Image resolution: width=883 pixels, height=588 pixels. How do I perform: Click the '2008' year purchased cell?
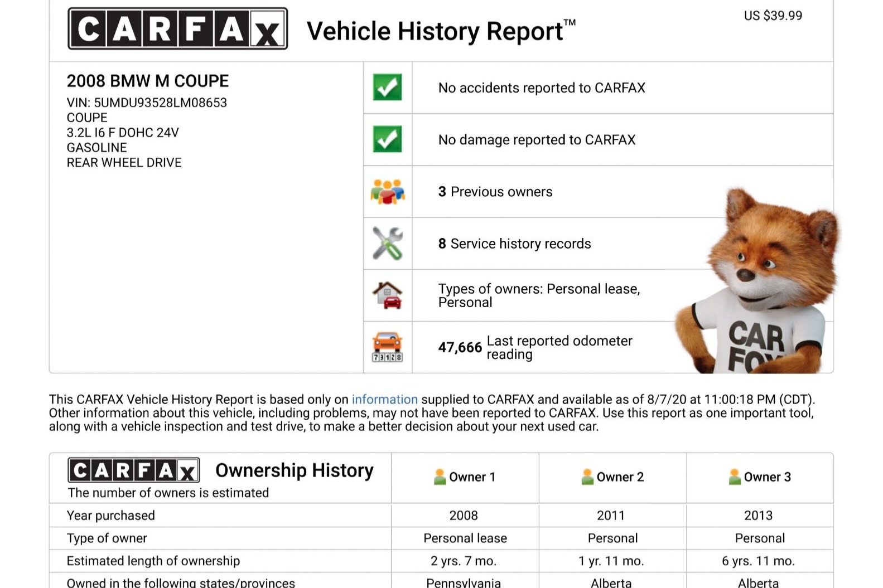click(x=464, y=516)
